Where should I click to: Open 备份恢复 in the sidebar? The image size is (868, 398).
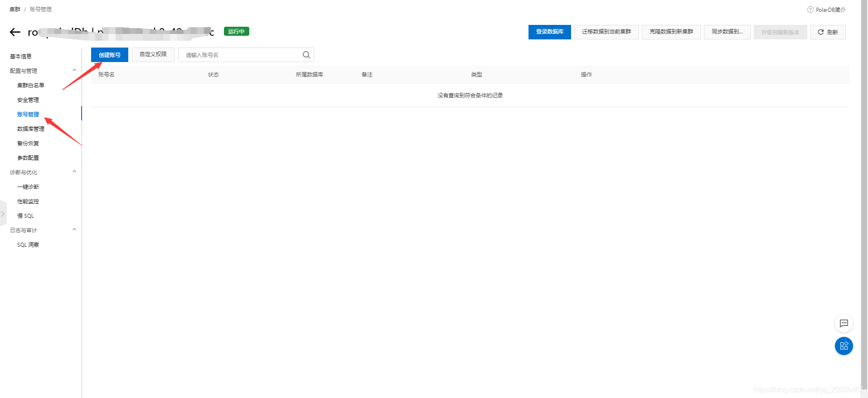pos(28,144)
